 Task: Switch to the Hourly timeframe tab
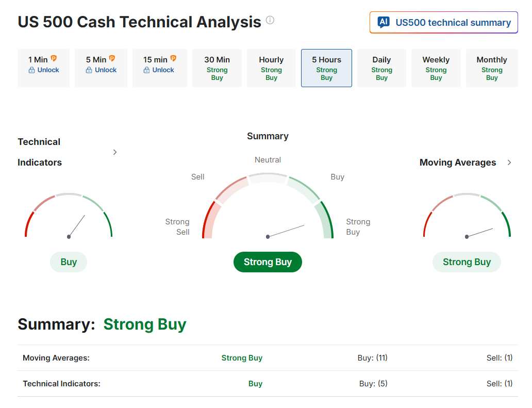coord(272,68)
